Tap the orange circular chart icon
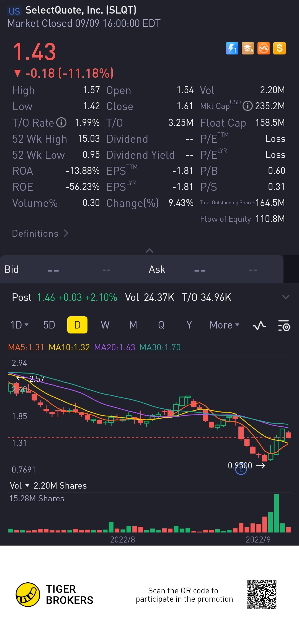Viewport: 299px width, 644px height. click(264, 48)
